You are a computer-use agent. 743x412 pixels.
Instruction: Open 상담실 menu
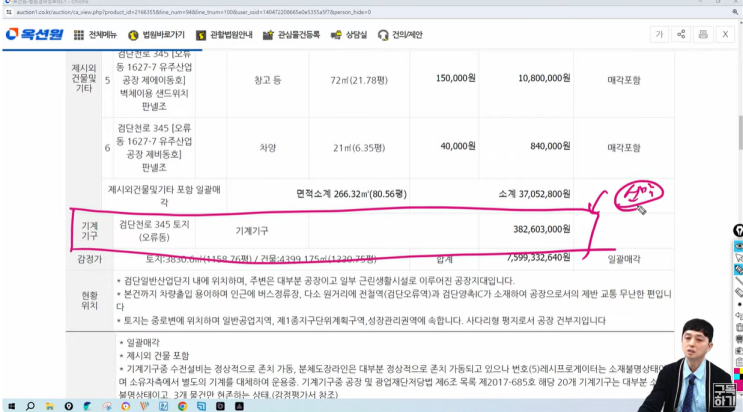point(349,35)
